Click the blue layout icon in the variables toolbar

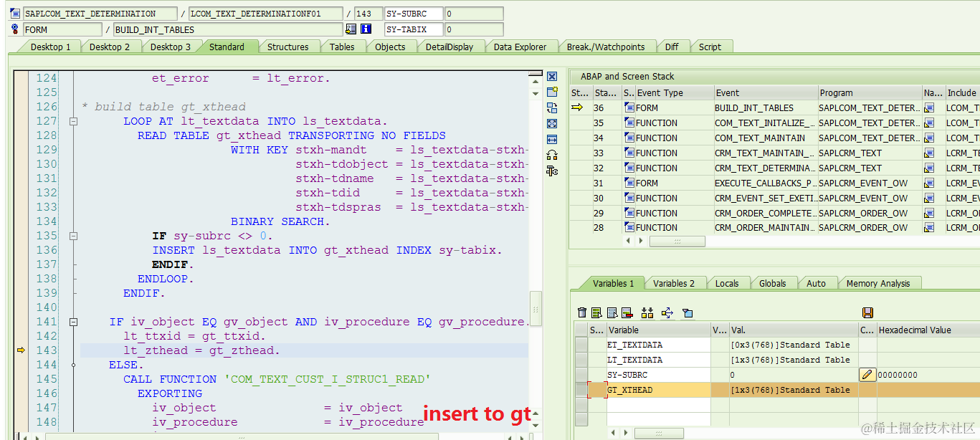[x=688, y=312]
